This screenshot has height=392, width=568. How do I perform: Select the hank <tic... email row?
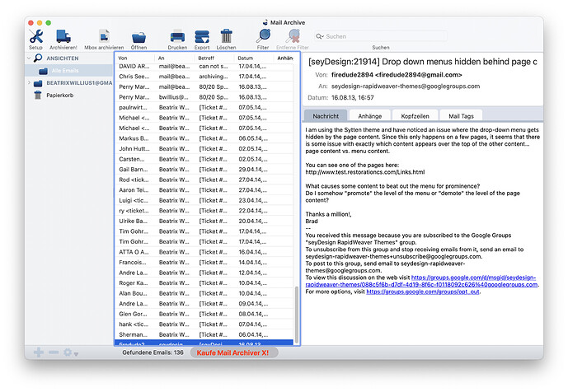(x=204, y=324)
